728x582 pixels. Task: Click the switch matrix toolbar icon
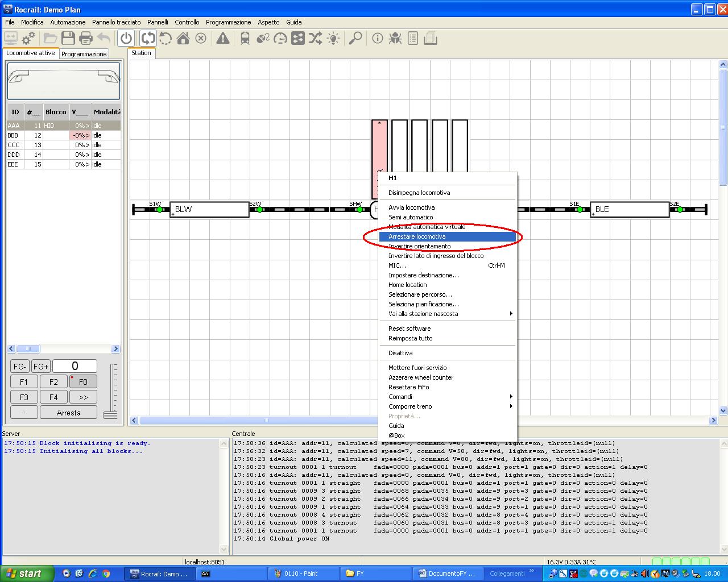click(298, 39)
